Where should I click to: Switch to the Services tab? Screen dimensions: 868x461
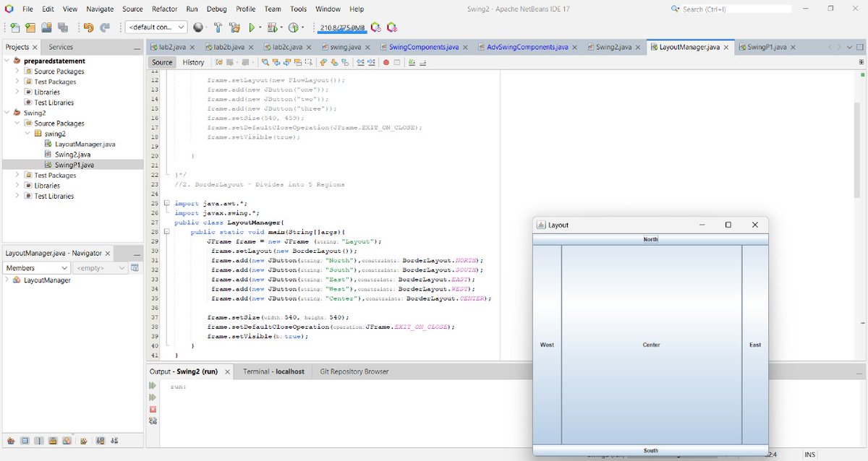point(61,47)
